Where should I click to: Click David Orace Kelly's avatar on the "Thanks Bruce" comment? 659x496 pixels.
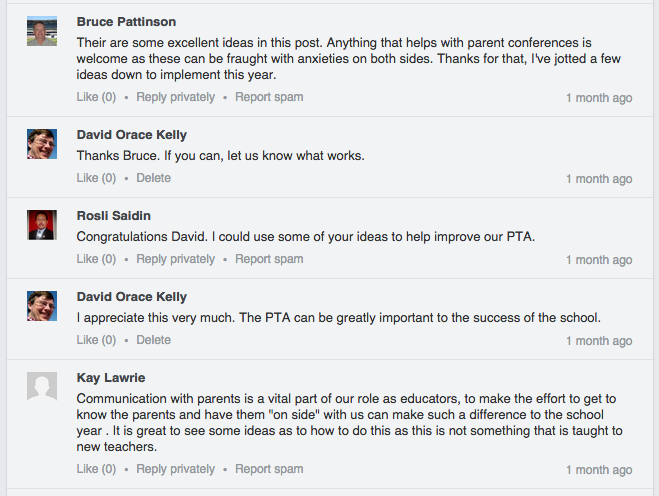[42, 144]
